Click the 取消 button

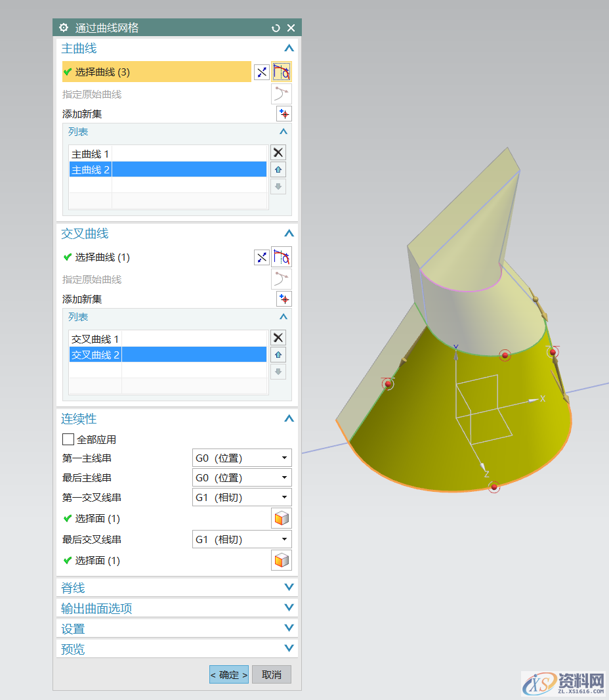tap(271, 674)
